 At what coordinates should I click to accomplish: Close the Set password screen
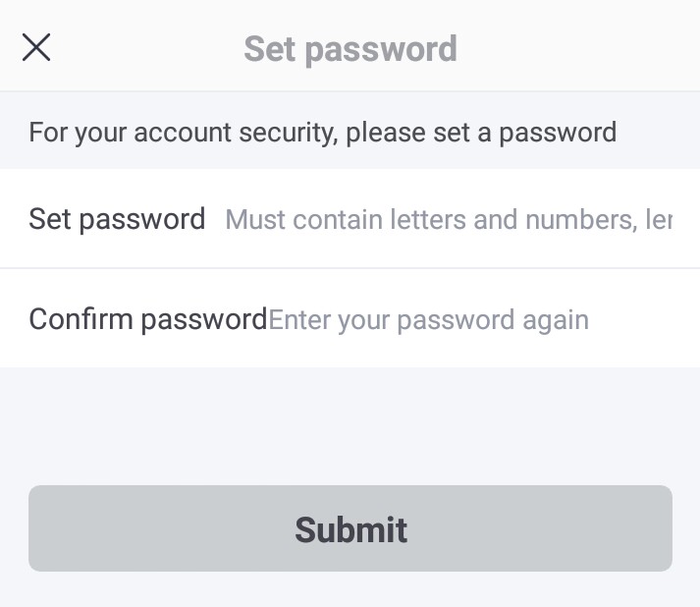[x=36, y=47]
